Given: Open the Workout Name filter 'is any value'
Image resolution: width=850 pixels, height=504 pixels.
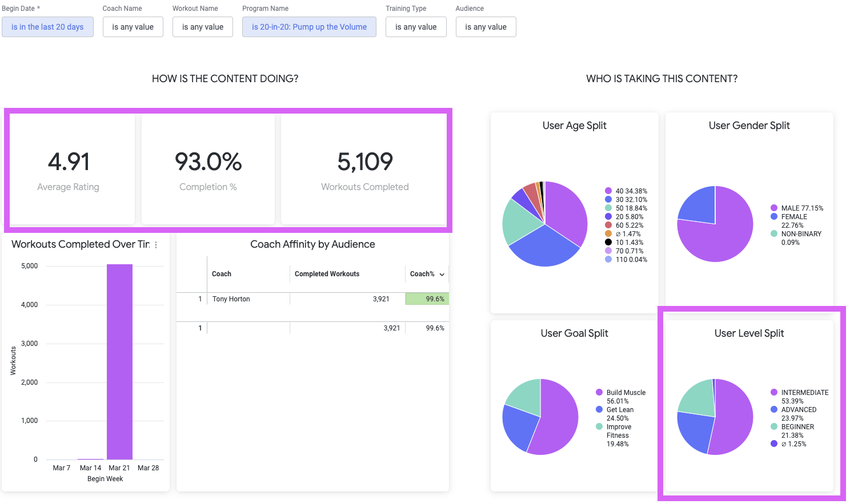Looking at the screenshot, I should (x=203, y=27).
